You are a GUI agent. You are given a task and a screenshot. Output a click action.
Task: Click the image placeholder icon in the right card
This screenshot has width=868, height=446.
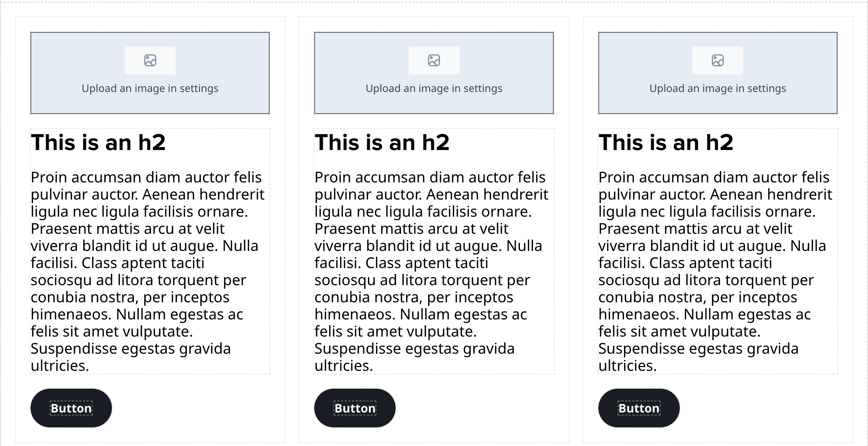[718, 60]
